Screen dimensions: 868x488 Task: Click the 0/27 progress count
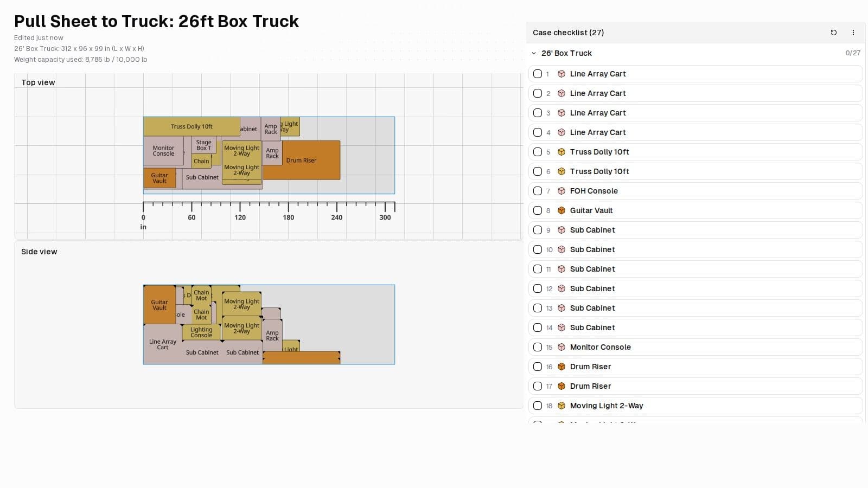(853, 53)
